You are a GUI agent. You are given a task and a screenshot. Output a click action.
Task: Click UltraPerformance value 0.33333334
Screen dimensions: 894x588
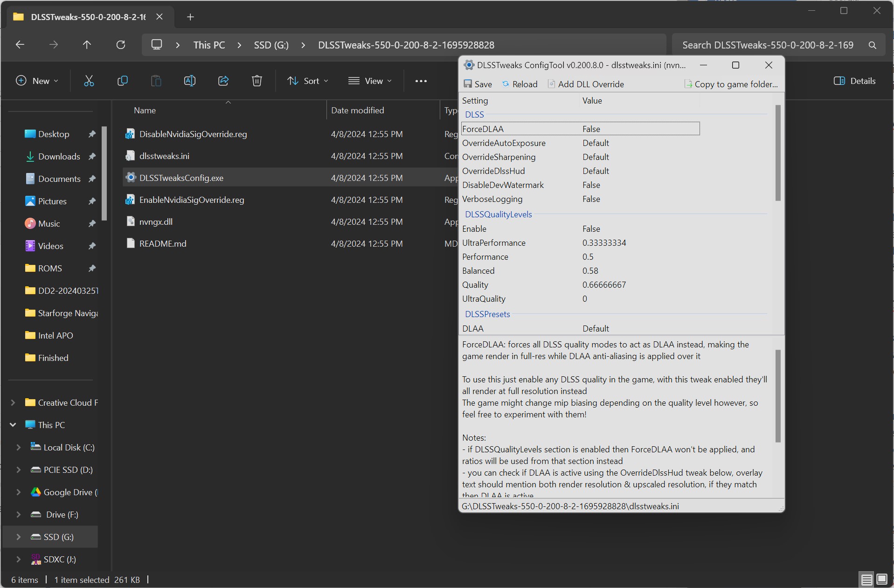pyautogui.click(x=604, y=242)
